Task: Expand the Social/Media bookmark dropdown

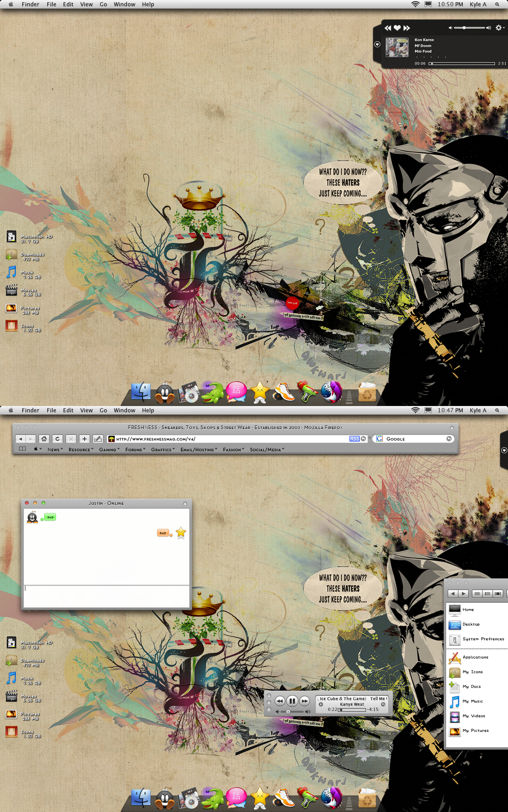Action: coord(267,450)
